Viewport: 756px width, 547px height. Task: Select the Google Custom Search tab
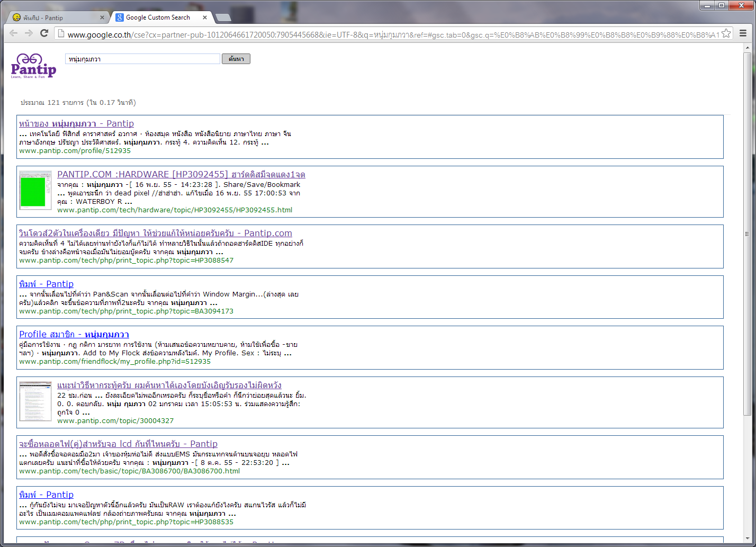point(161,17)
